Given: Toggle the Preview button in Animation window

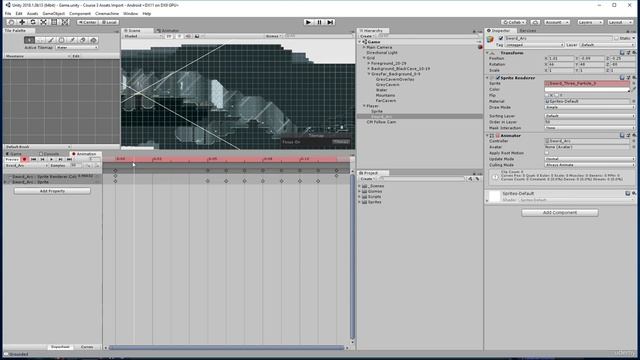Looking at the screenshot, I should coord(12,160).
